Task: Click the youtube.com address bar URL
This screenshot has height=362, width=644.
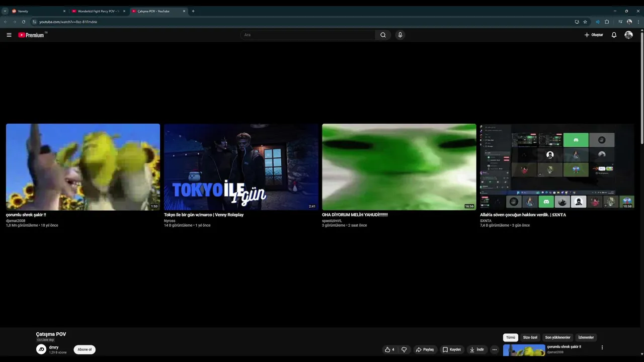Action: click(68, 22)
